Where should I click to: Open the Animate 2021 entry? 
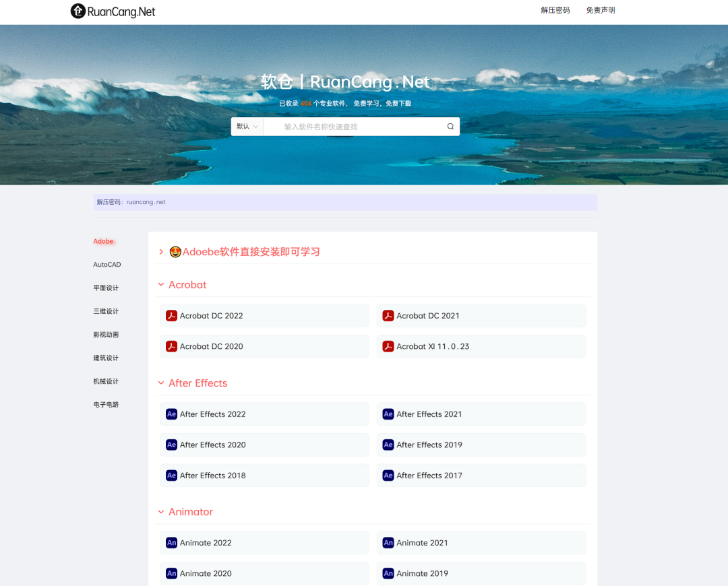(481, 542)
